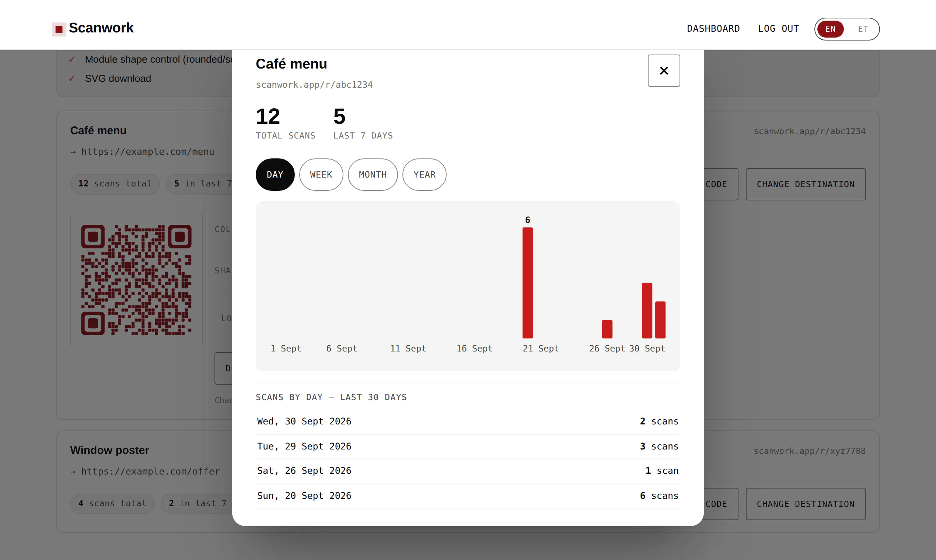
Task: Click the 30 Sept chart bar
Action: click(x=660, y=320)
